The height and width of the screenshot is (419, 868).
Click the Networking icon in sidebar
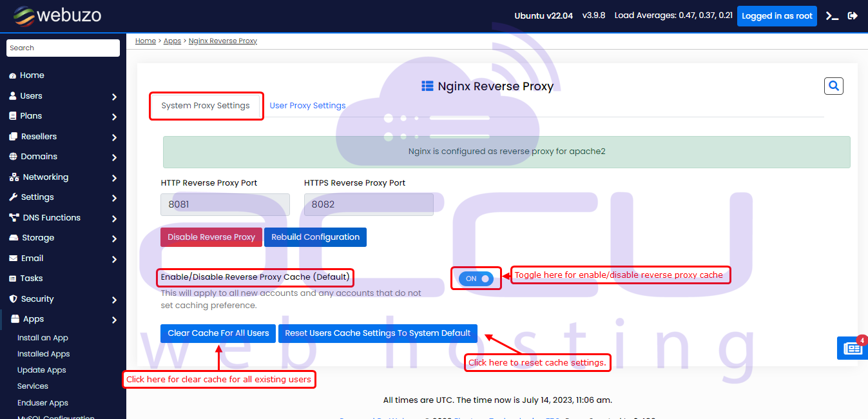tap(14, 177)
